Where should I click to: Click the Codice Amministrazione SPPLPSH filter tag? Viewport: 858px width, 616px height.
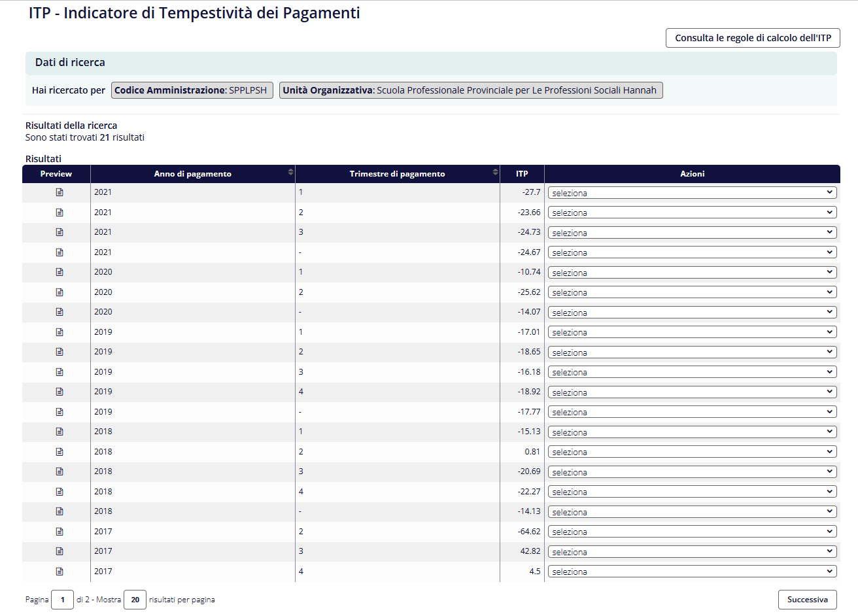pos(192,90)
